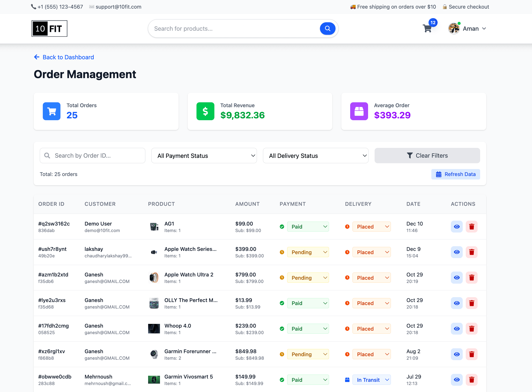Screen dimensions: 532x392
Task: View OLLY The Perfect order with eye icon
Action: pos(456,303)
